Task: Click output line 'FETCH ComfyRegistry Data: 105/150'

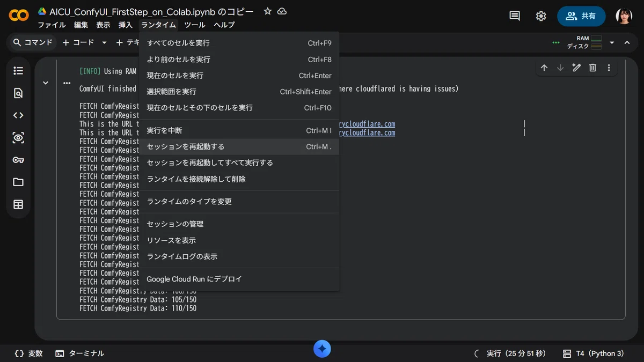Action: coord(138,300)
